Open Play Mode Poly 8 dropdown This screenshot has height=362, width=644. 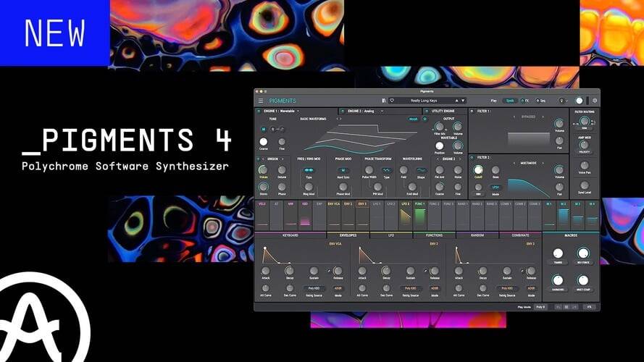540,307
